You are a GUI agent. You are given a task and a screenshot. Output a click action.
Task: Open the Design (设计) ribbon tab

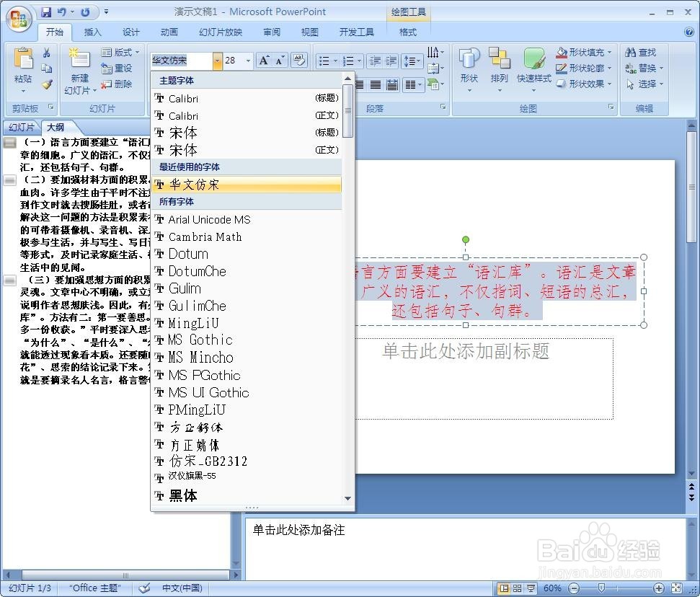pos(130,32)
